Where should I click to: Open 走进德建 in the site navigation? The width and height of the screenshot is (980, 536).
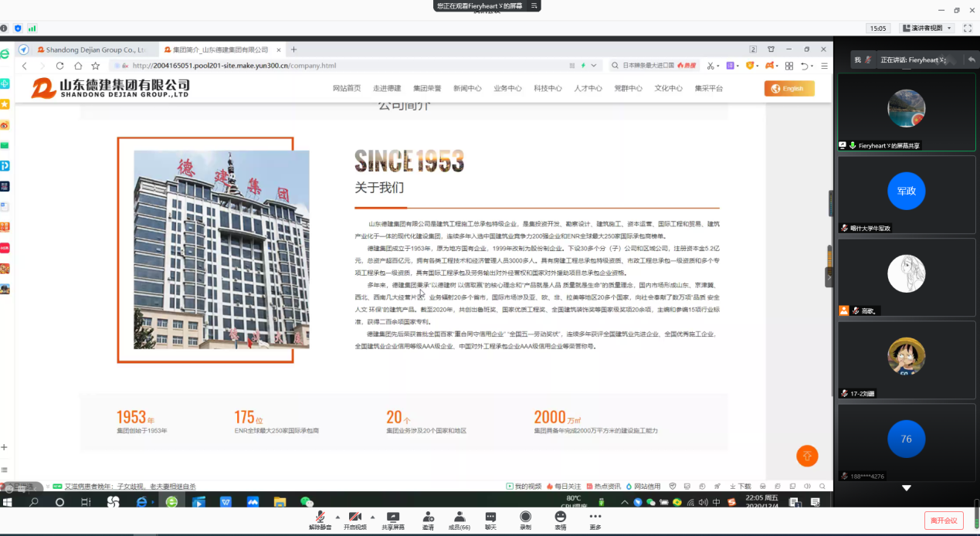click(387, 88)
